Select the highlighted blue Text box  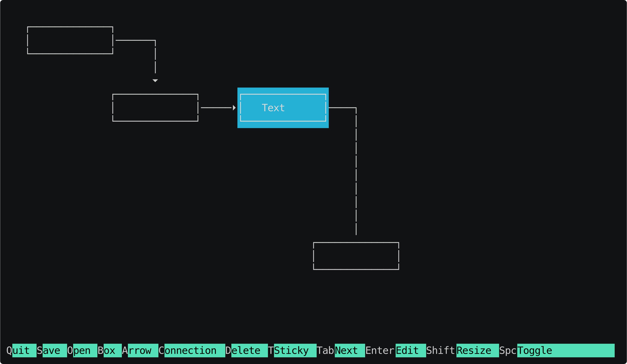283,108
